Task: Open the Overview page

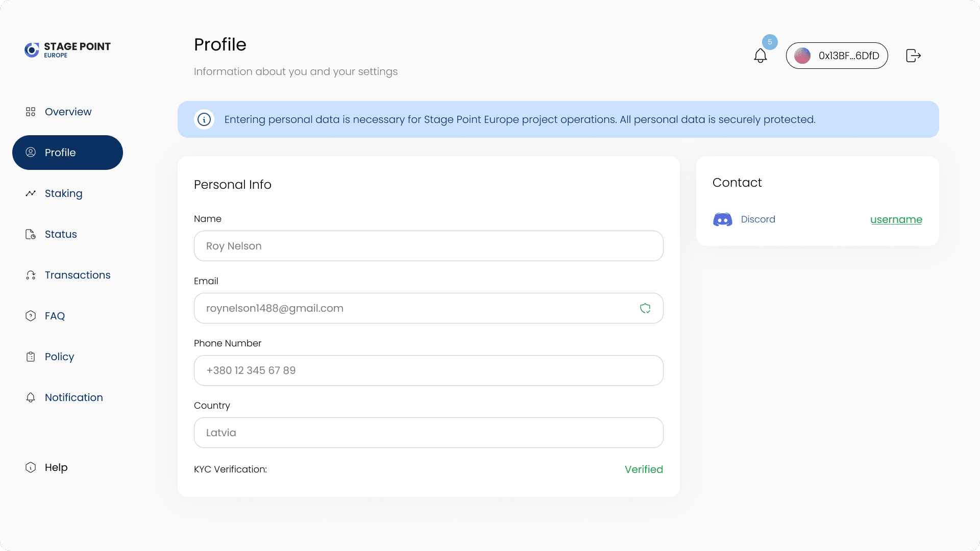Action: click(67, 112)
